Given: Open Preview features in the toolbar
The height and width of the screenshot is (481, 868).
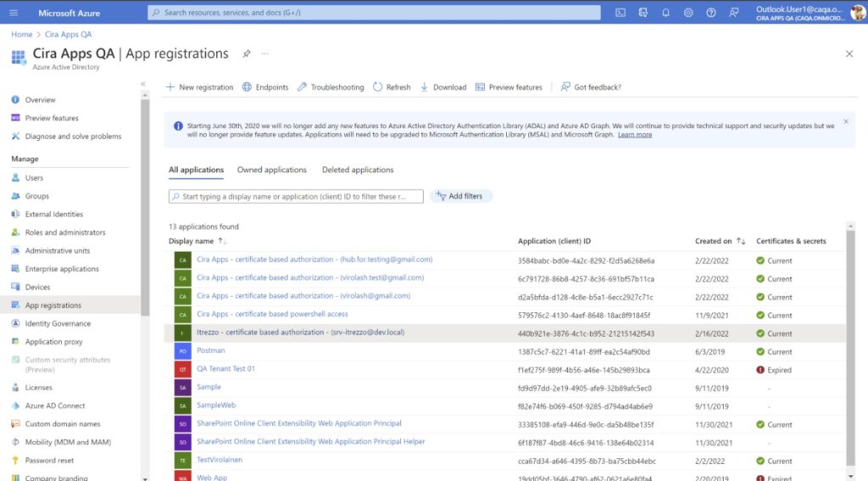Looking at the screenshot, I should click(x=509, y=87).
